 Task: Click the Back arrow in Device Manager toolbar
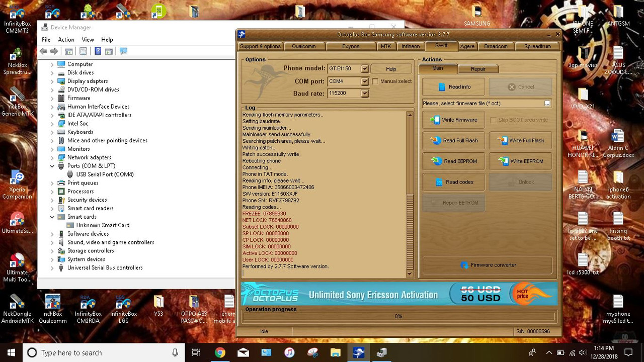[43, 51]
